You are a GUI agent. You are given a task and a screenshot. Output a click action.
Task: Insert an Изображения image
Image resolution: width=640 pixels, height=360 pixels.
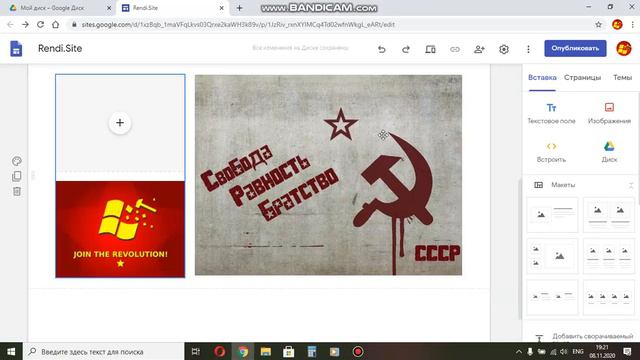(609, 113)
